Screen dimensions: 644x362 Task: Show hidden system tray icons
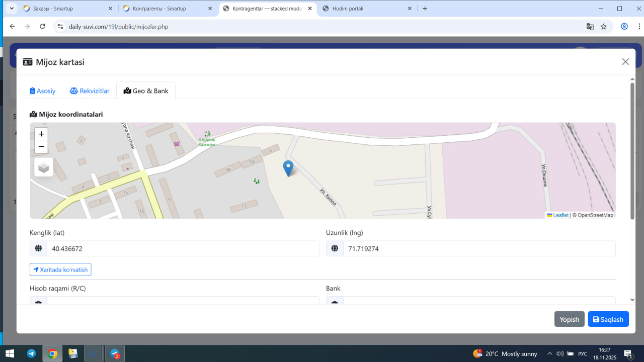(x=549, y=353)
